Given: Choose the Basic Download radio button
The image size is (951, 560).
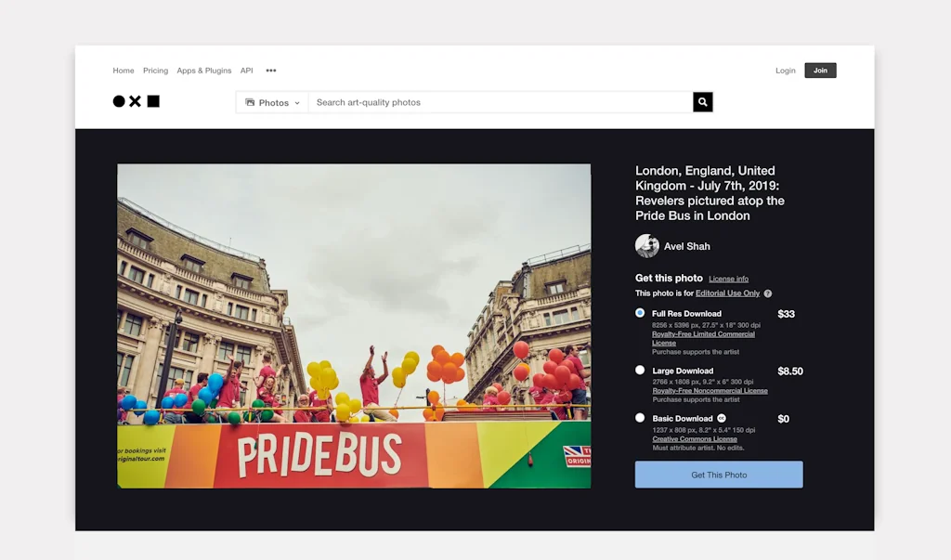Looking at the screenshot, I should tap(640, 418).
